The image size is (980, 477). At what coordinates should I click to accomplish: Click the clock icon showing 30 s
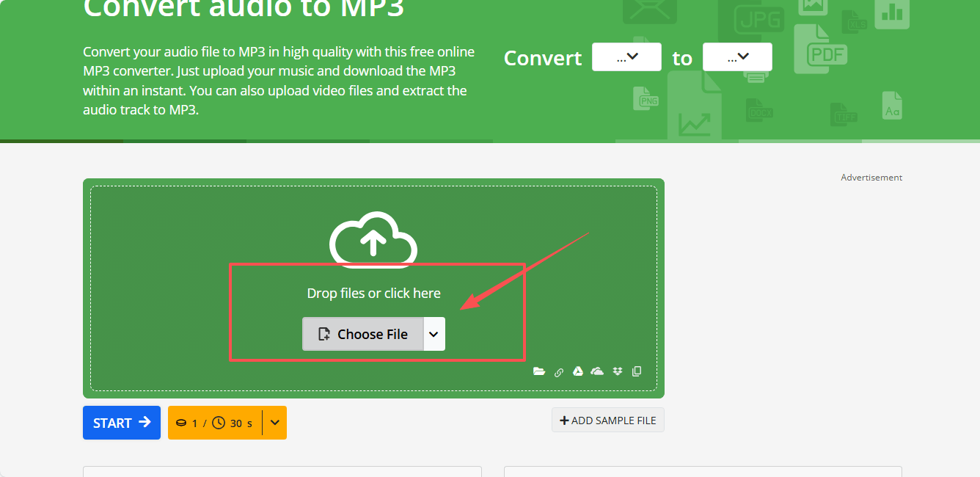218,423
